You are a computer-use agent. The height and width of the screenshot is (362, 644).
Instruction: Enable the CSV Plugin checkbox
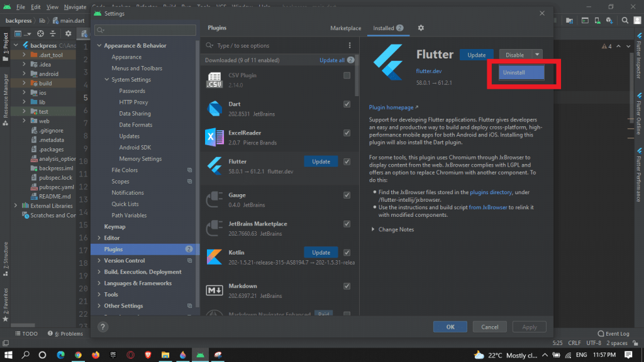(x=347, y=74)
